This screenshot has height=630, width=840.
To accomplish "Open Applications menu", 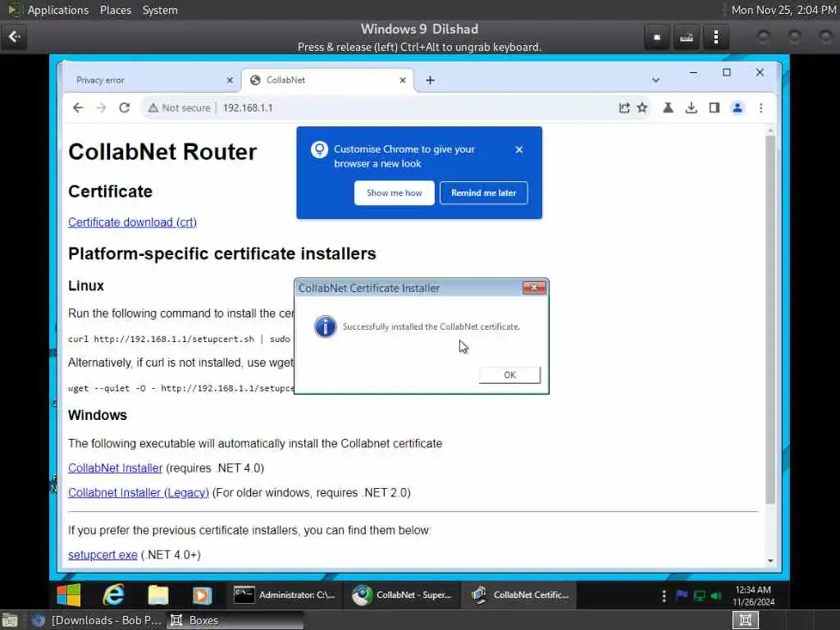I will point(58,10).
